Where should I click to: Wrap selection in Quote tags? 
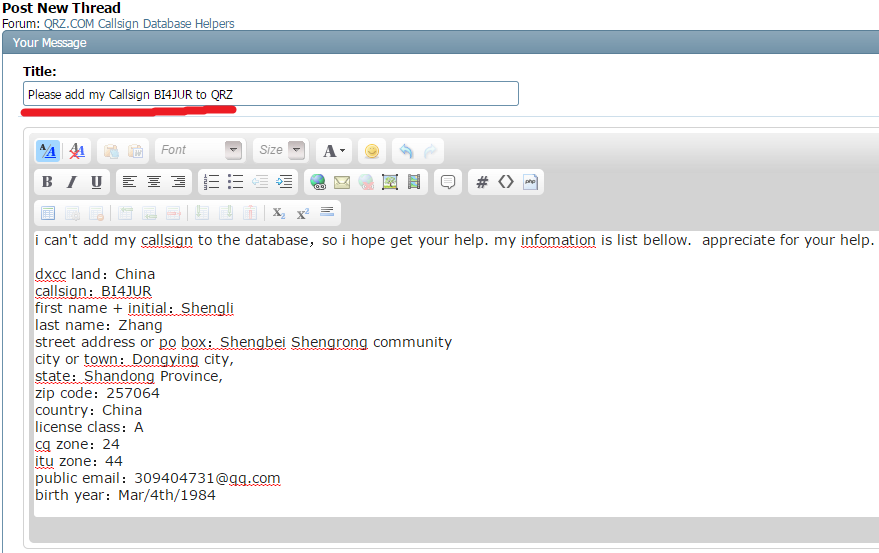[448, 182]
